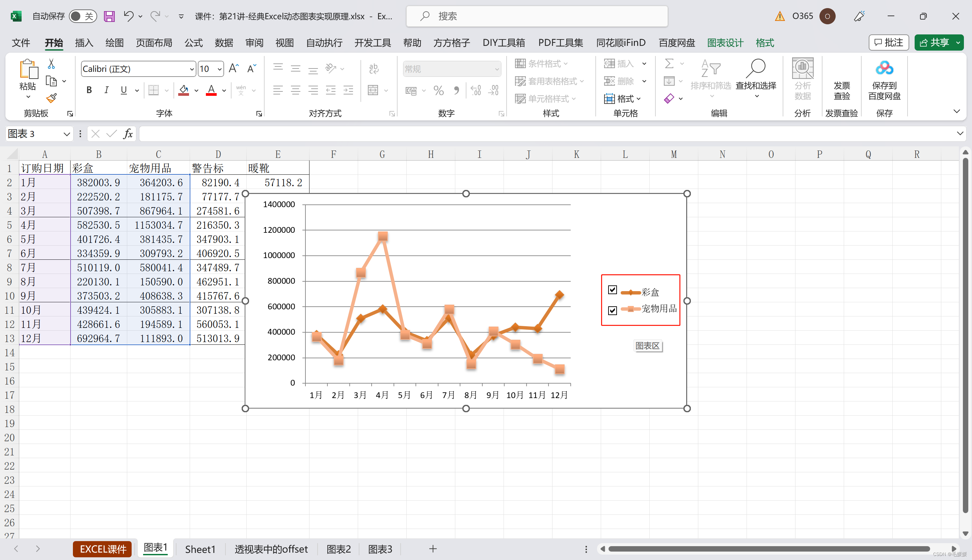Open Conditional Formatting 条件格式 dropdown
972x560 pixels.
[541, 63]
